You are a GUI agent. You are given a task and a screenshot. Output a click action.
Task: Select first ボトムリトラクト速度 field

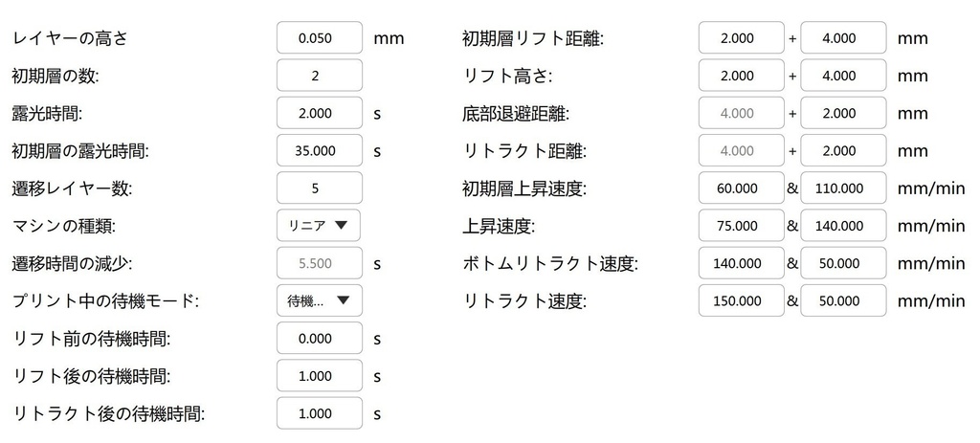click(x=741, y=263)
